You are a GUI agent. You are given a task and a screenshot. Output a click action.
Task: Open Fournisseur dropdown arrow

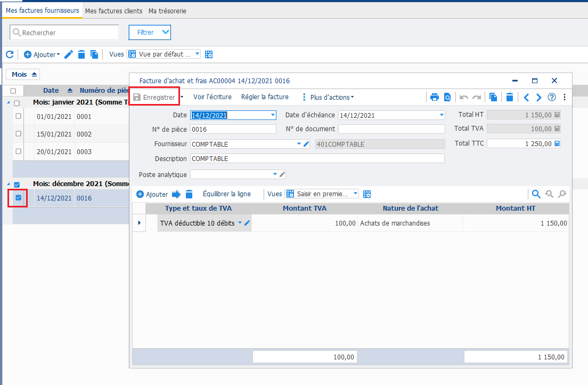[x=299, y=144]
